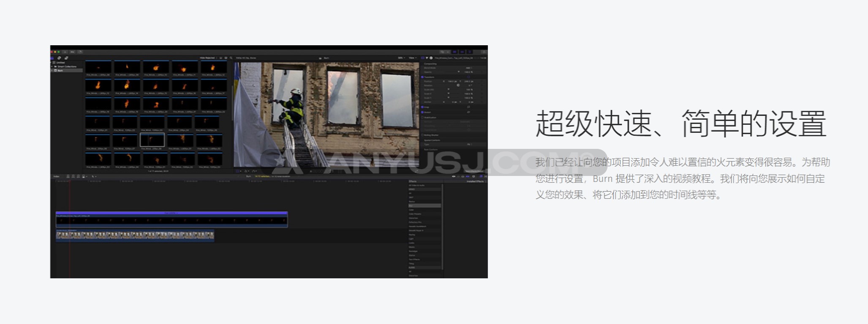
Task: Select the Burn event in sidebar
Action: click(x=67, y=70)
